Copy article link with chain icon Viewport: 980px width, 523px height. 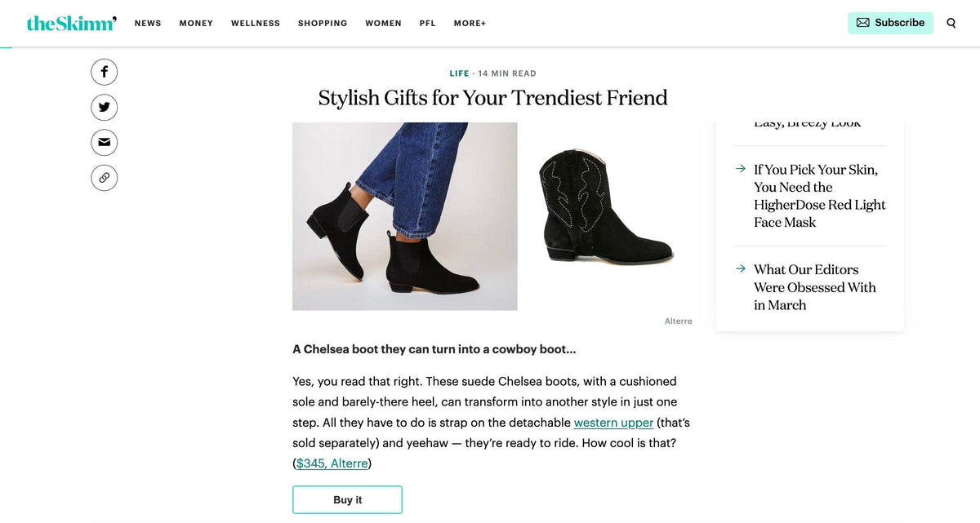pos(104,177)
